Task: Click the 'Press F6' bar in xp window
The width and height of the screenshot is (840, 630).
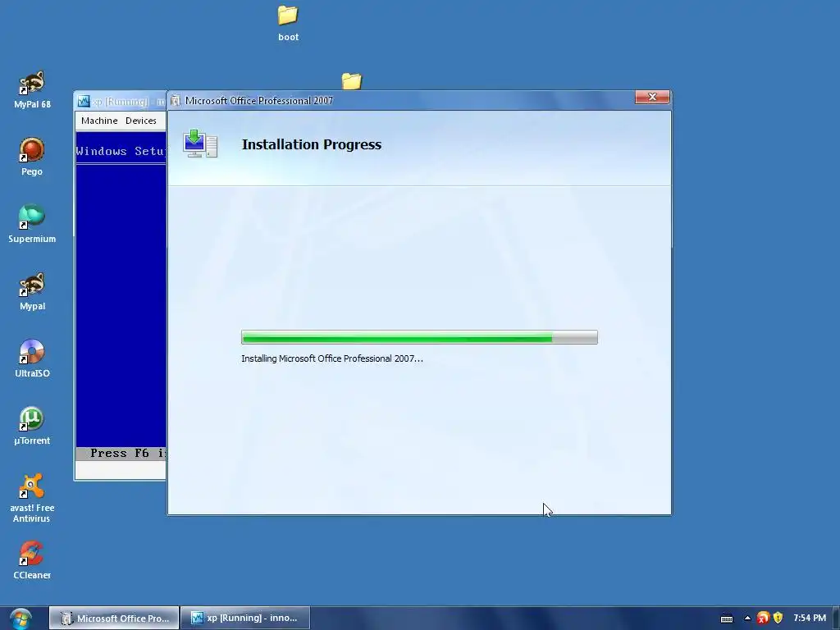Action: (121, 453)
